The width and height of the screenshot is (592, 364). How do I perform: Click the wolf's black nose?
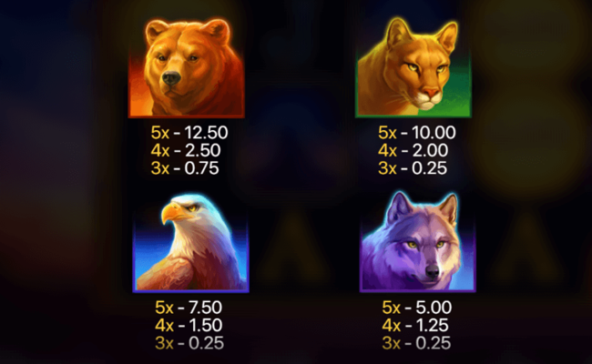(x=433, y=270)
